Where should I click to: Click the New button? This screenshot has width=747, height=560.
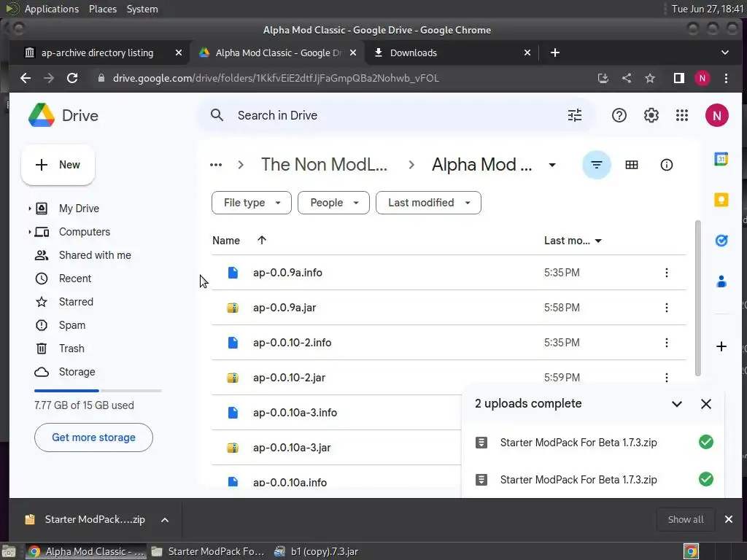(x=58, y=165)
